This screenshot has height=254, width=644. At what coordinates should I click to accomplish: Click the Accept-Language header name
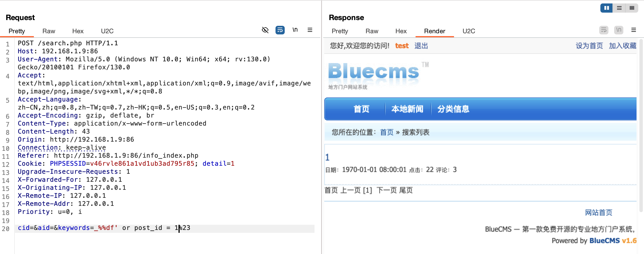(x=48, y=99)
